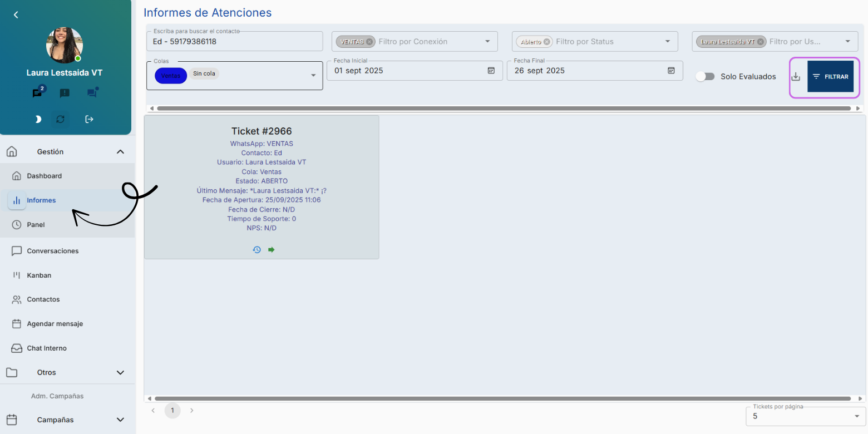Open calendar picker for Fecha Inicial
The height and width of the screenshot is (434, 868).
[x=491, y=71]
